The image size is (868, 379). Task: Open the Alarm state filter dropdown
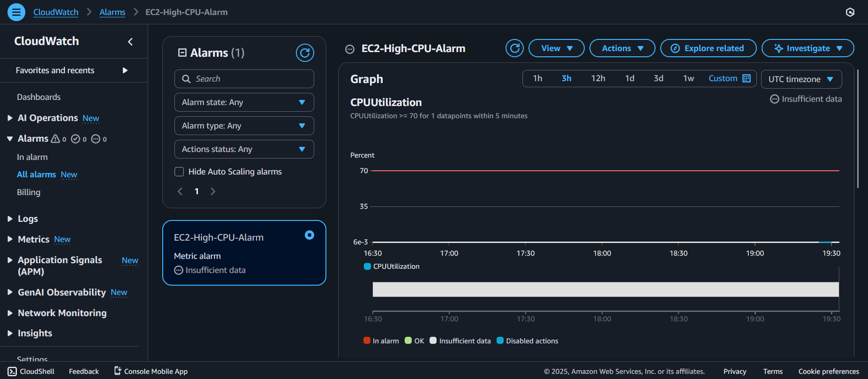[244, 102]
